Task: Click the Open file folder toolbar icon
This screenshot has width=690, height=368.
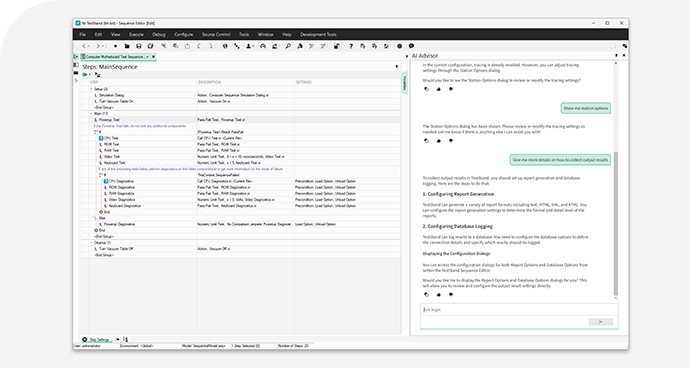Action: pos(127,46)
